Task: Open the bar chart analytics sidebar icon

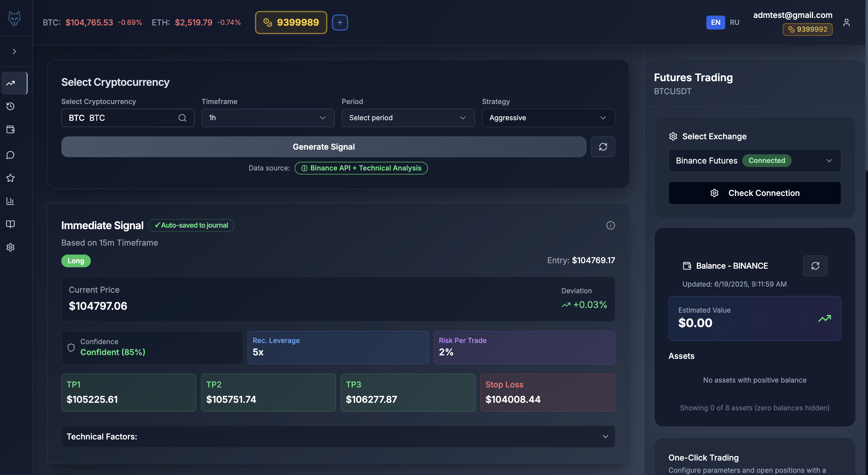Action: coord(10,201)
